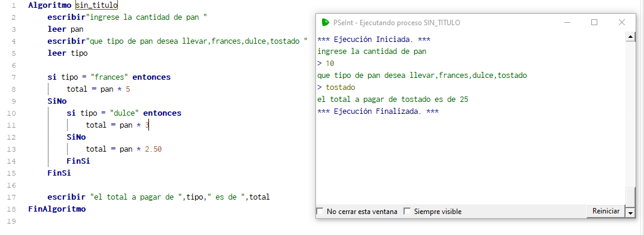Click the "> 10" input line in console
The height and width of the screenshot is (235, 644).
point(326,64)
